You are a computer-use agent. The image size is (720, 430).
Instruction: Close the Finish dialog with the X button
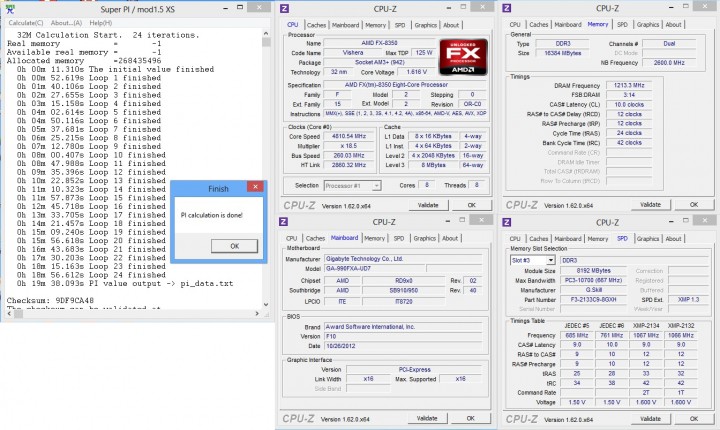tap(256, 186)
